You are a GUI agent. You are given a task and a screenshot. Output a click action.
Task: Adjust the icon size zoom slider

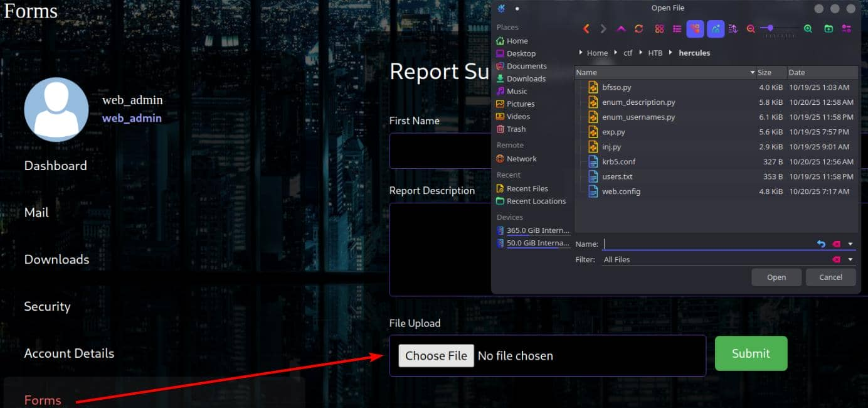pyautogui.click(x=770, y=28)
